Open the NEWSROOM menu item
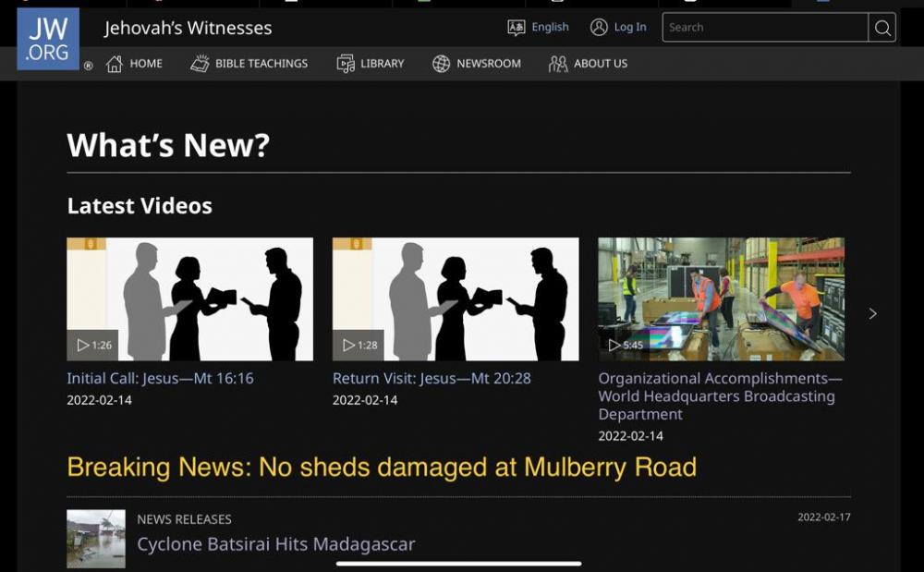924x572 pixels. tap(489, 64)
